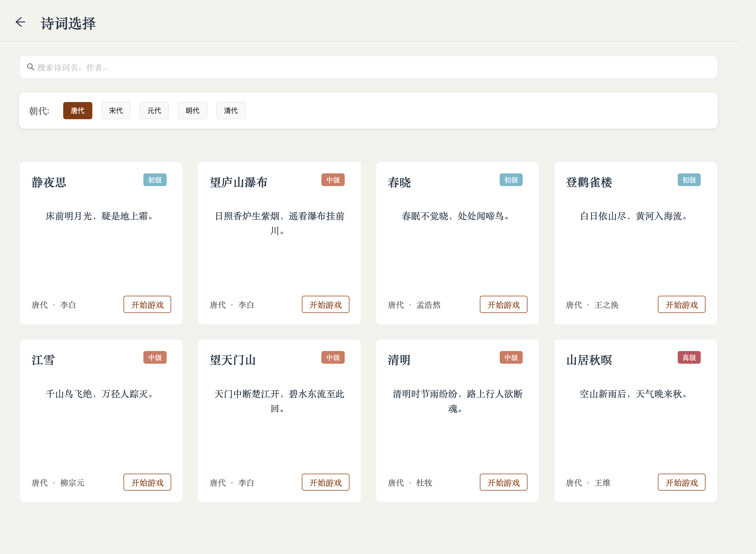Start game for 山居秋暝

click(681, 482)
